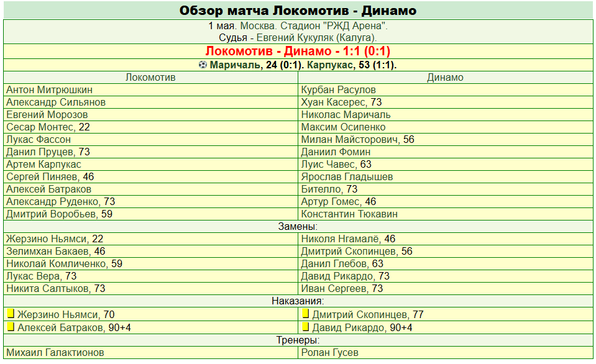Click player "Данил Пруцев, 73"
This screenshot has height=364, width=596.
coord(48,152)
